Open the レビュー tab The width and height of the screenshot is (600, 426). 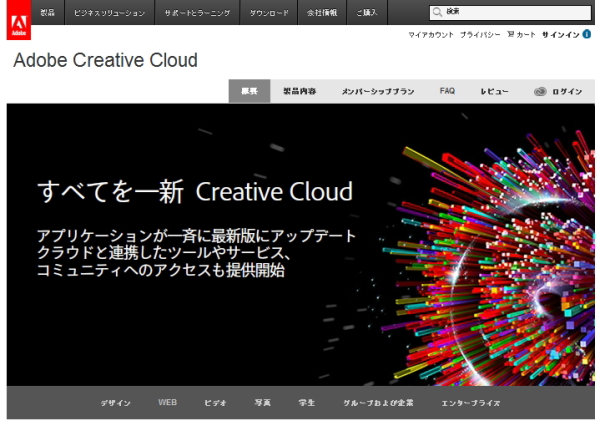pos(494,91)
